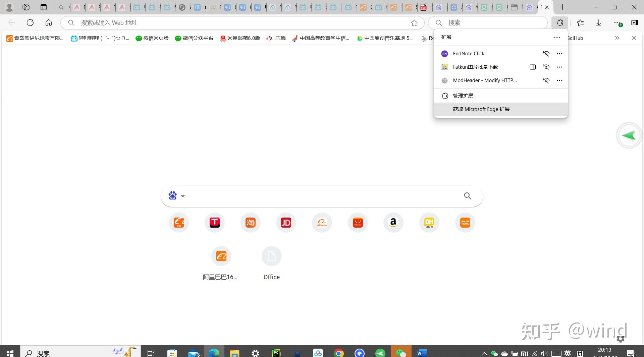Open 网易邮箱6.0版 bookmark

click(x=240, y=38)
